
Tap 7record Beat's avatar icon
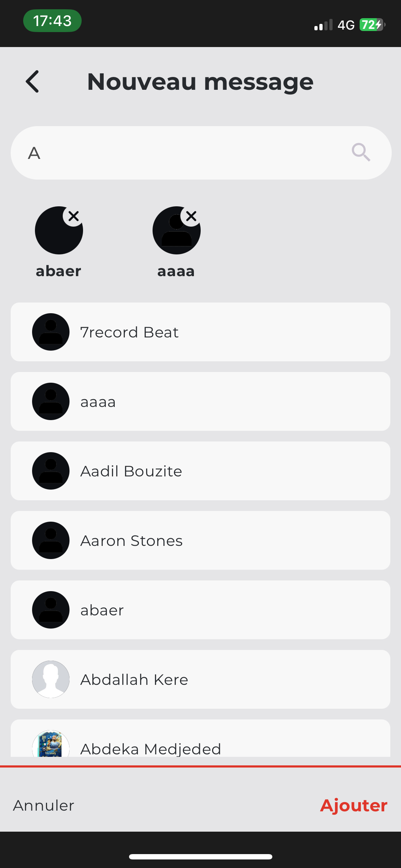point(51,332)
